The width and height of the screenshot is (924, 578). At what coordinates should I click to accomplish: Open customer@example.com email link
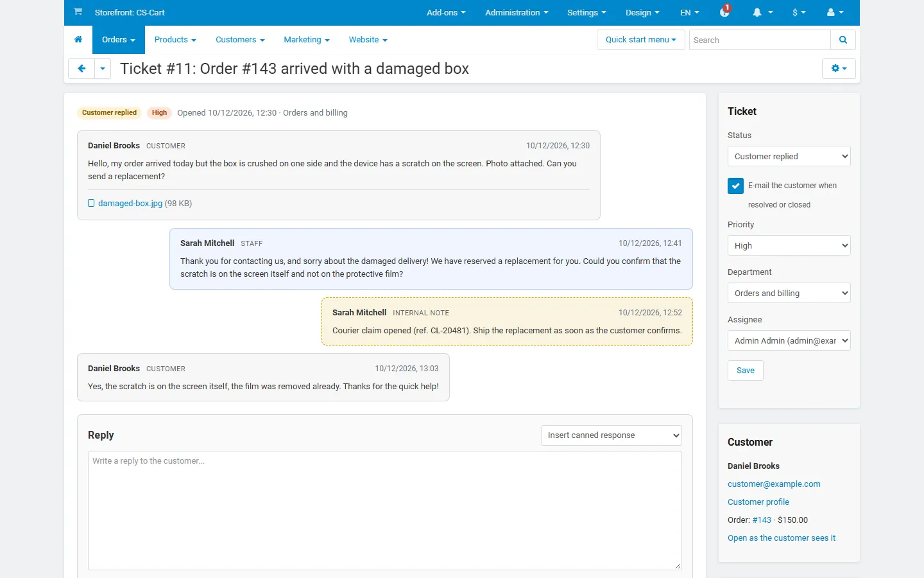(774, 484)
